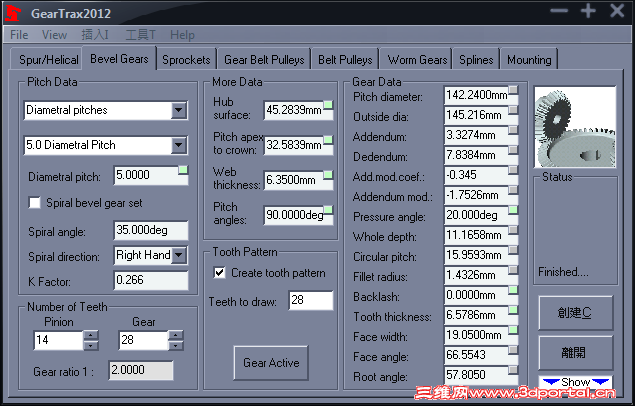Increase the Gear teeth count with up arrow
Viewport: 635px width, 406px height.
point(176,336)
